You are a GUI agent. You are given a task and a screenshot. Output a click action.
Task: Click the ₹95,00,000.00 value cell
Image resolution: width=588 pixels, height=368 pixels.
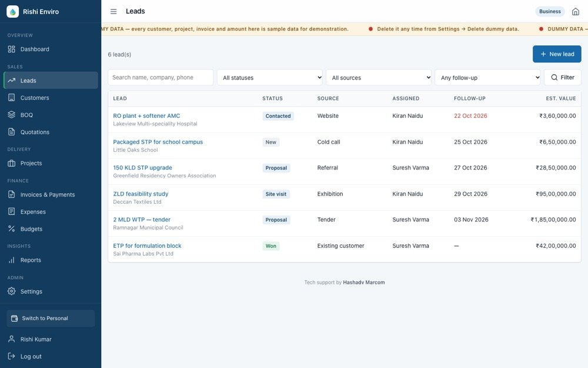click(x=556, y=194)
